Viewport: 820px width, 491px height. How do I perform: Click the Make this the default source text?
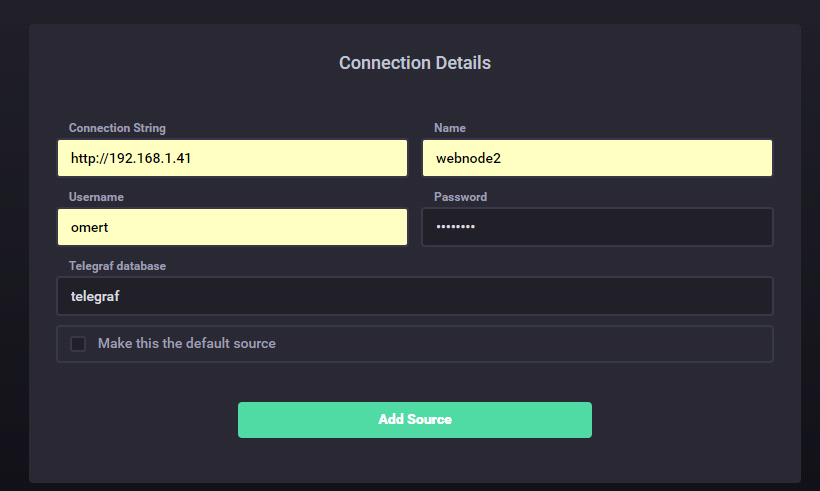[187, 344]
